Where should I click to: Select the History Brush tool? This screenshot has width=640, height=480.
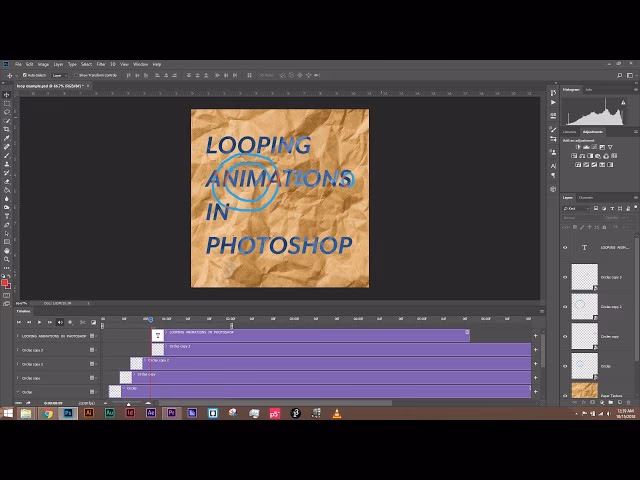pos(7,173)
